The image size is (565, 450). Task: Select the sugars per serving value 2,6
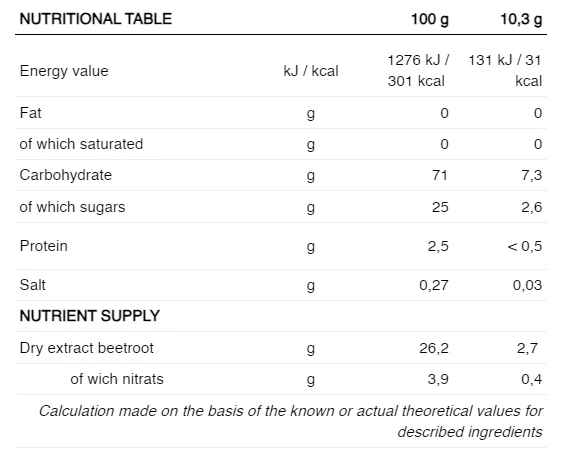(x=531, y=207)
